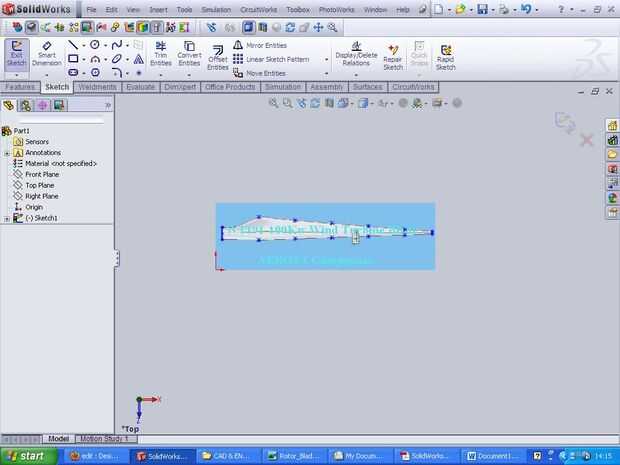Click Mirror Entities

(260, 45)
